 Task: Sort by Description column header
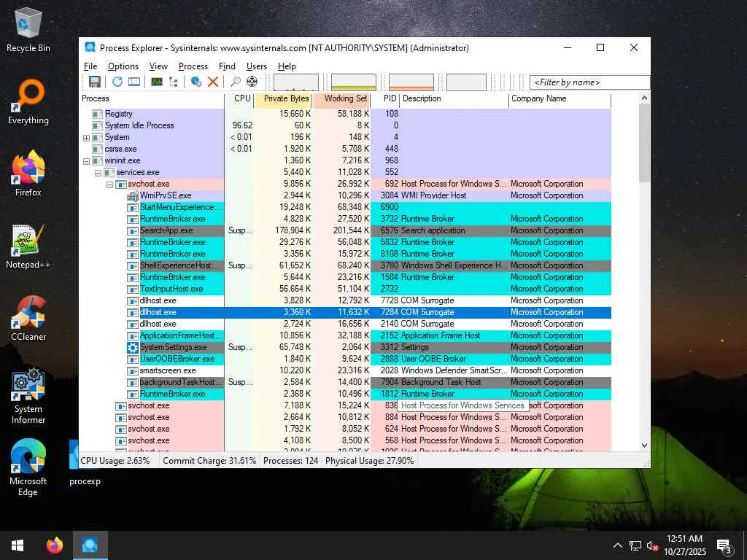click(x=454, y=98)
